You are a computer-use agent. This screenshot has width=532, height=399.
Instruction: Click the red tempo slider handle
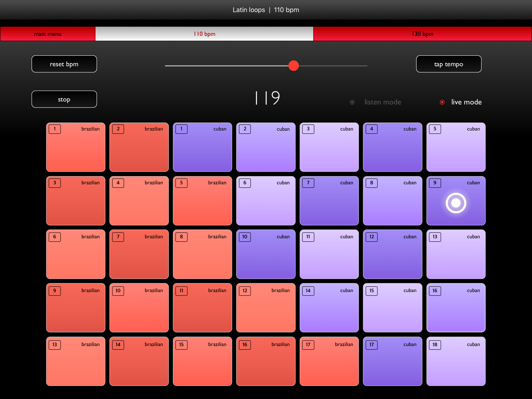click(293, 66)
